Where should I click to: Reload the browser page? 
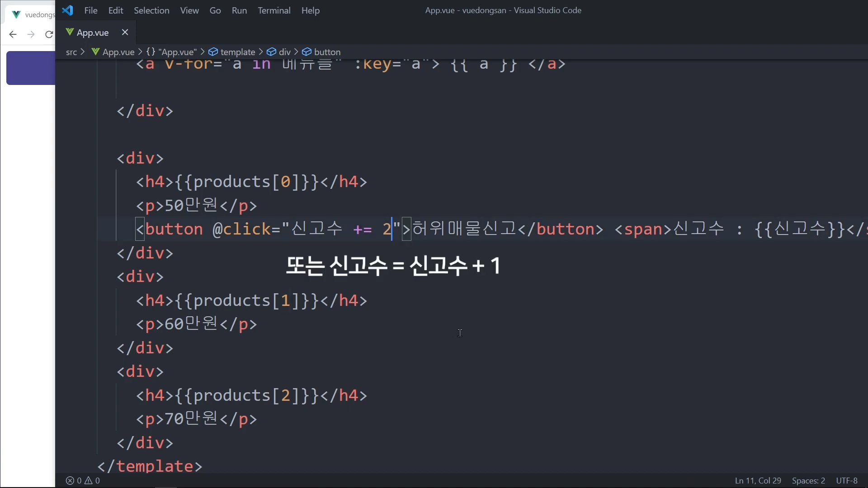[49, 34]
